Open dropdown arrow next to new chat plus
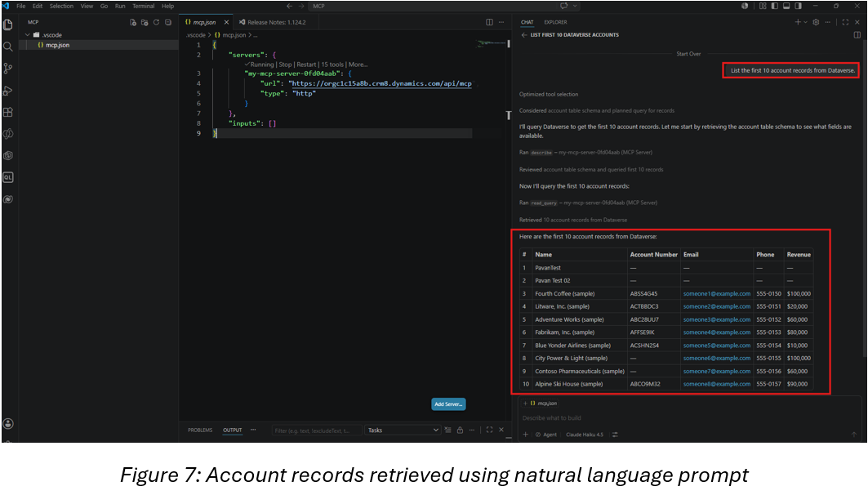Image resolution: width=868 pixels, height=495 pixels. (x=805, y=22)
